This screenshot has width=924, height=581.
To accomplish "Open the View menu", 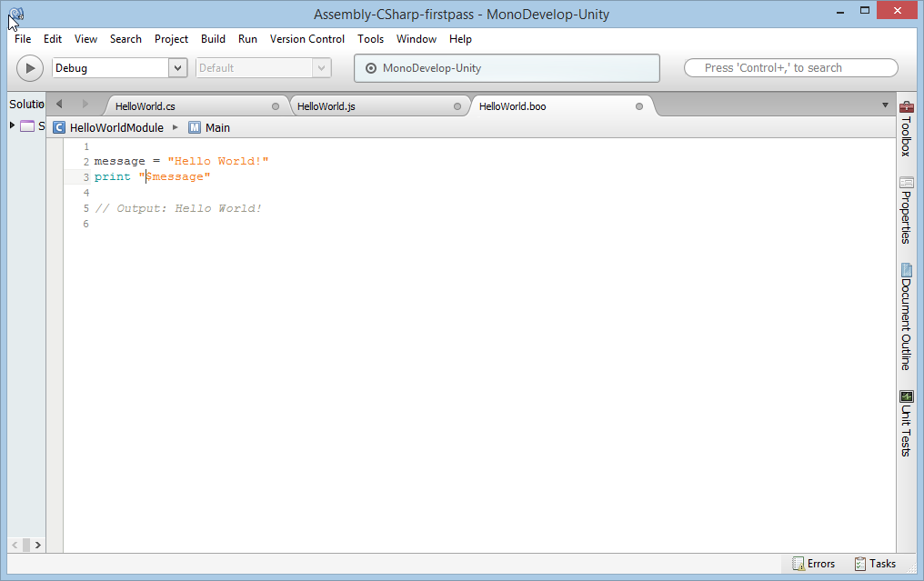I will [x=85, y=39].
